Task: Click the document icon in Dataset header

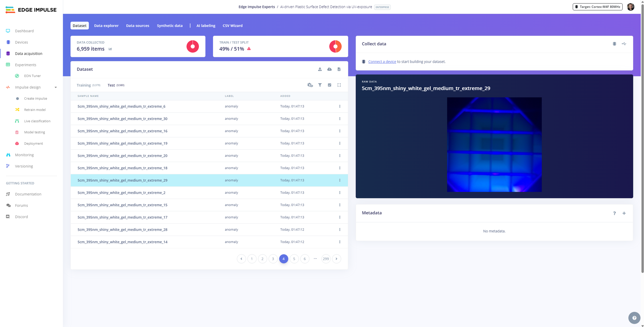Action: pos(339,69)
